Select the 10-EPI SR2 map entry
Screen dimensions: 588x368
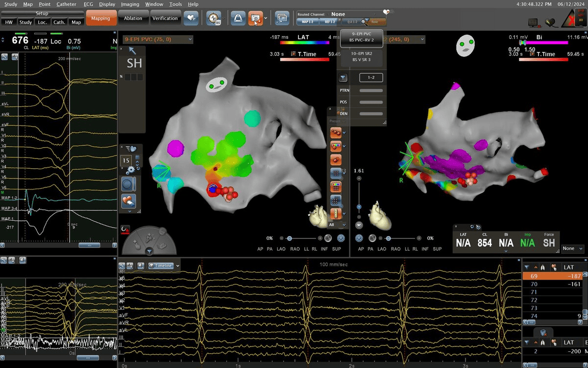362,56
